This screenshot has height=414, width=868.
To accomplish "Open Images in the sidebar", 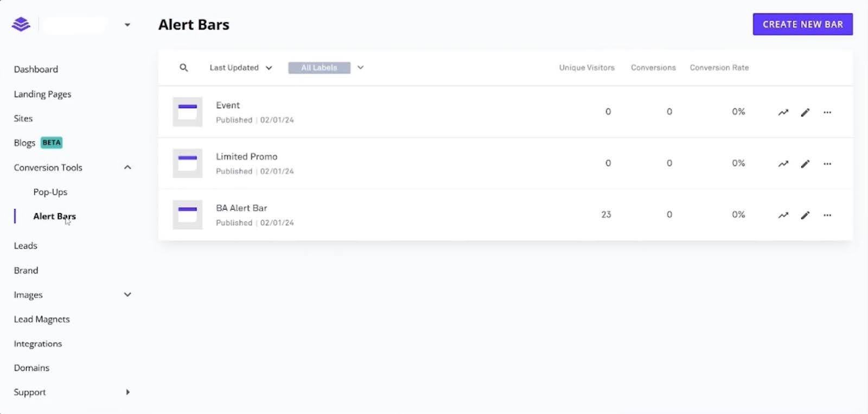I will tap(28, 295).
